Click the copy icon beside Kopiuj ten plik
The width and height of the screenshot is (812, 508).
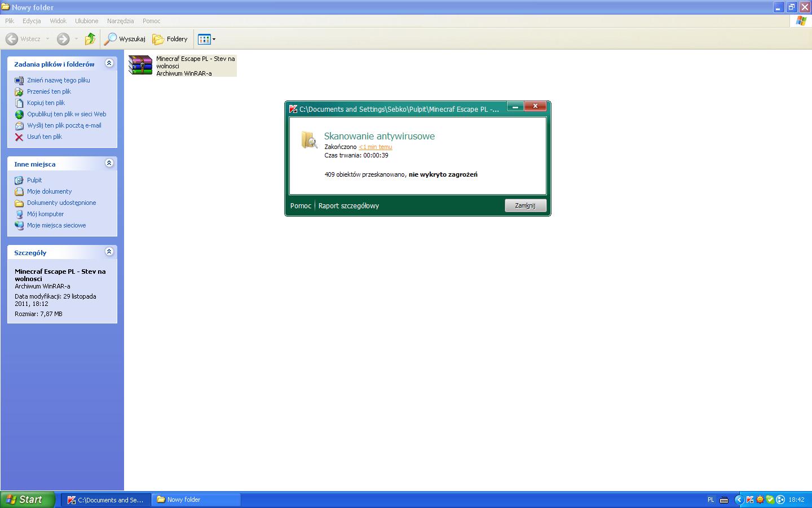pyautogui.click(x=19, y=103)
